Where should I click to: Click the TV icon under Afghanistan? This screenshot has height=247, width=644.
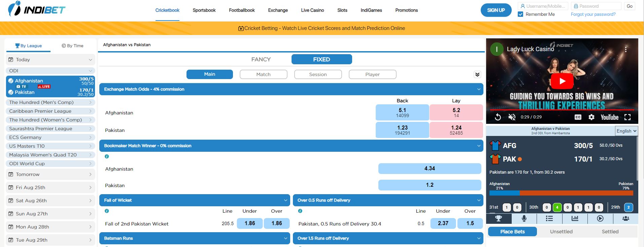21,86
